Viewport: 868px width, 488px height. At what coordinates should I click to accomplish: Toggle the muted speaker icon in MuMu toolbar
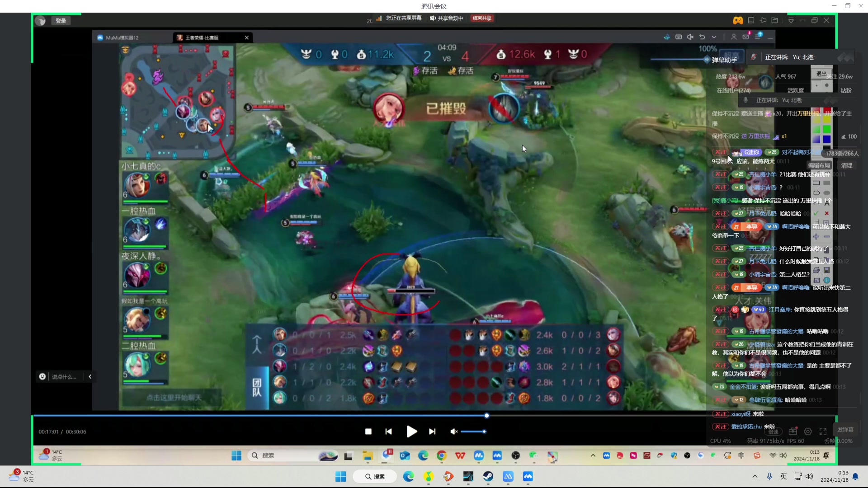click(690, 37)
